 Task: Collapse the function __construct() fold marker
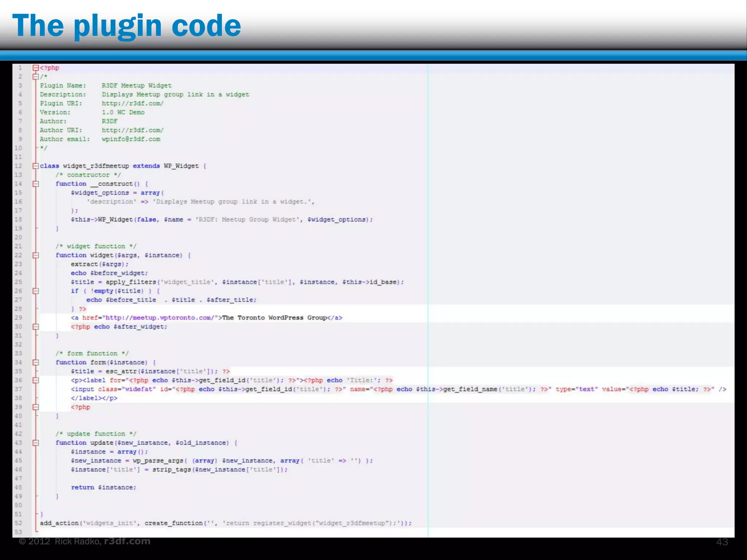pos(36,184)
